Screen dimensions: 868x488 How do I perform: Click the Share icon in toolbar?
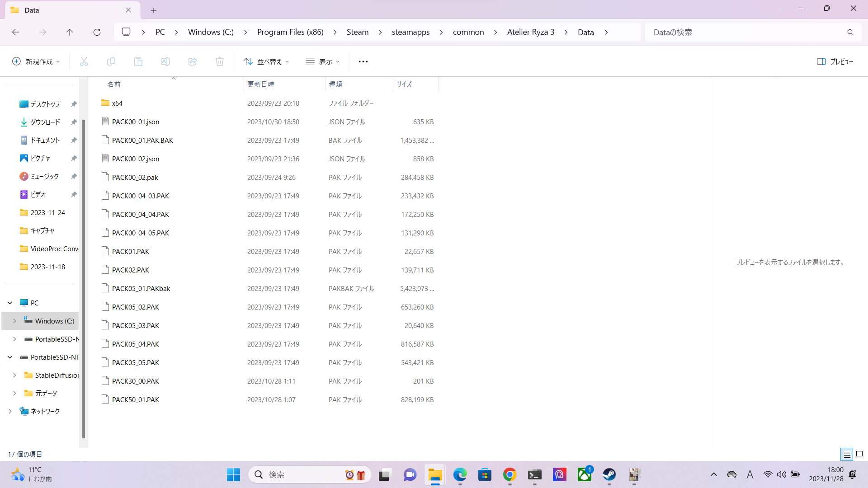tap(193, 61)
